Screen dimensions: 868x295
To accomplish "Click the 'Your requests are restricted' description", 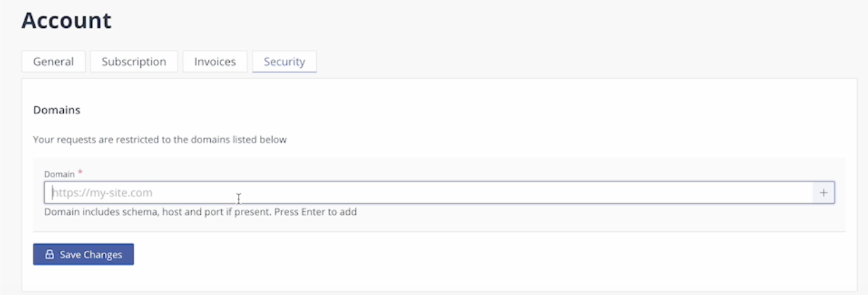I will (160, 139).
